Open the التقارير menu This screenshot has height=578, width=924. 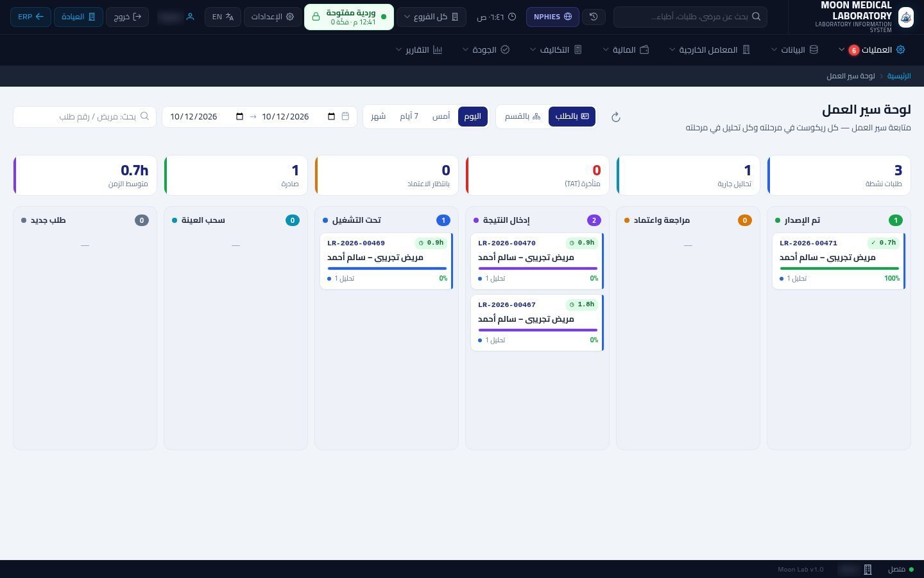[419, 50]
